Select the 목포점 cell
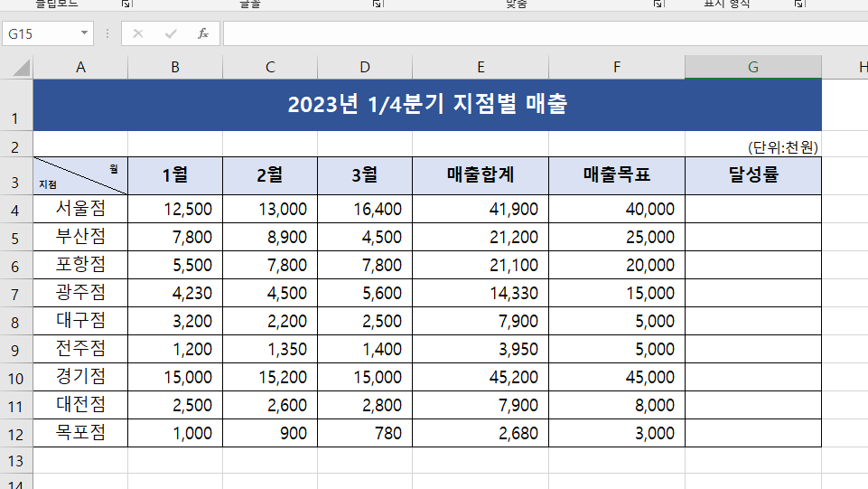Viewport: 868px width, 489px height. pyautogui.click(x=80, y=433)
